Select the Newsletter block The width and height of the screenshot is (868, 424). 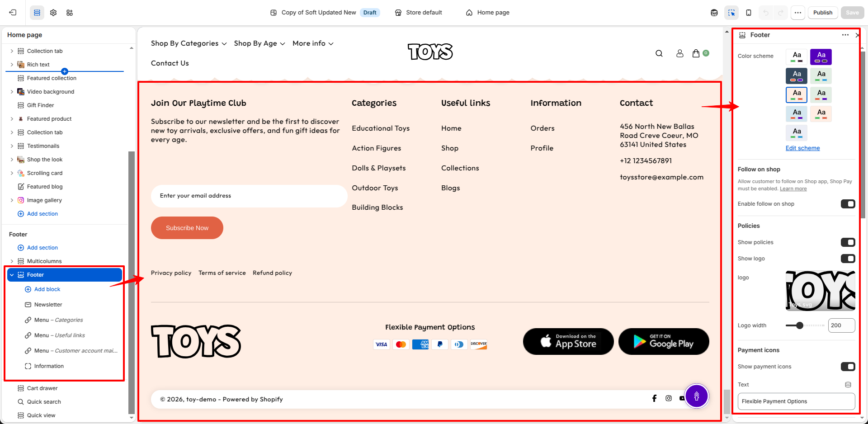[x=48, y=305]
